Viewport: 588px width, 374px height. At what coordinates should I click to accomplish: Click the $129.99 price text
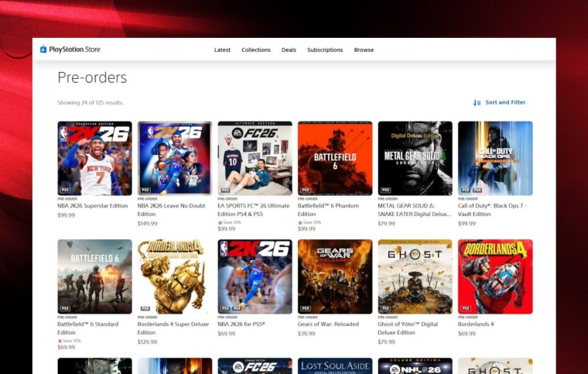click(x=147, y=341)
